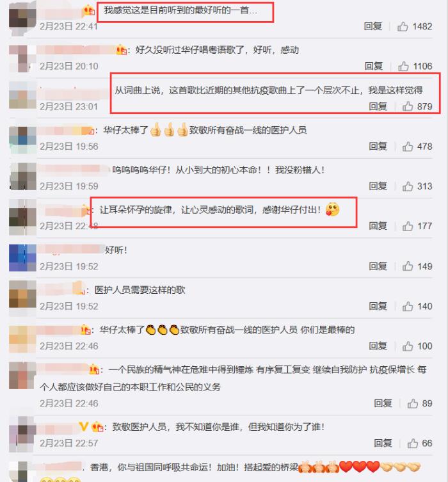448x482 pixels.
Task: Like the comment showing 478 likes
Action: tap(408, 147)
